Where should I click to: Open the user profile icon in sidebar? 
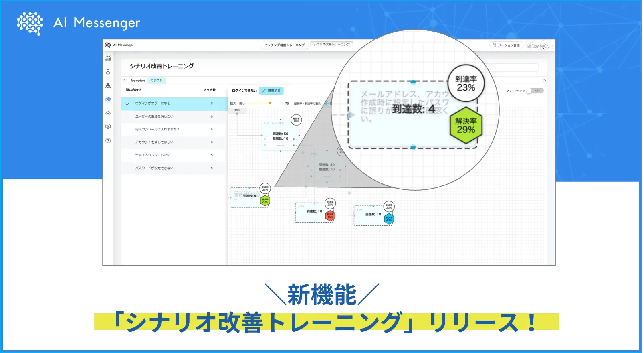[108, 72]
